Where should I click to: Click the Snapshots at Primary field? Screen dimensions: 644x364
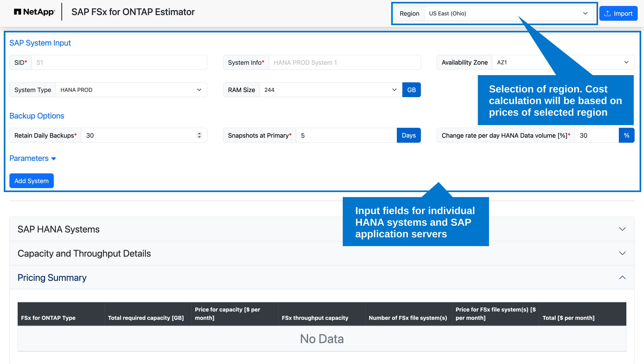coord(346,135)
